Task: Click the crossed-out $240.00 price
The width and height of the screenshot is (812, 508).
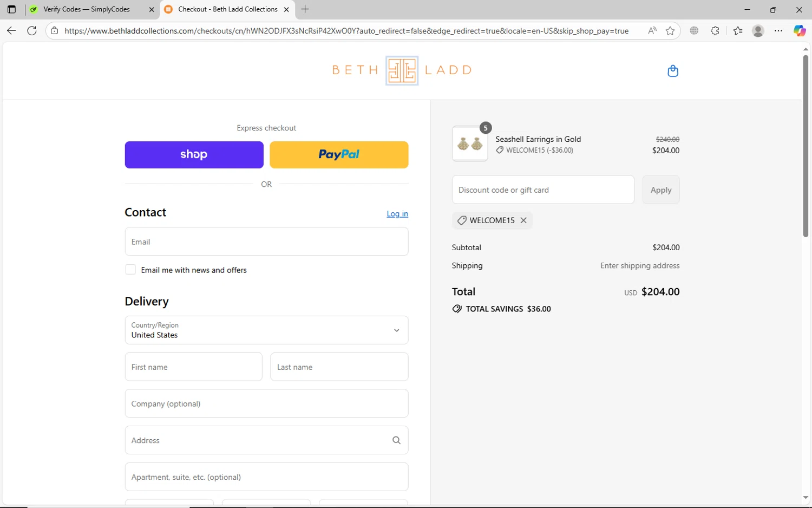Action: coord(667,140)
